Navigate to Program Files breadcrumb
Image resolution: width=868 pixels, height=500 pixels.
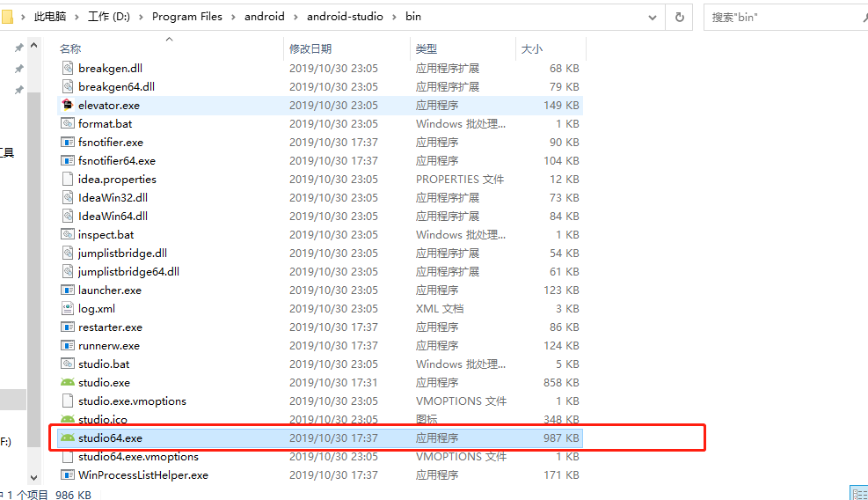point(187,17)
